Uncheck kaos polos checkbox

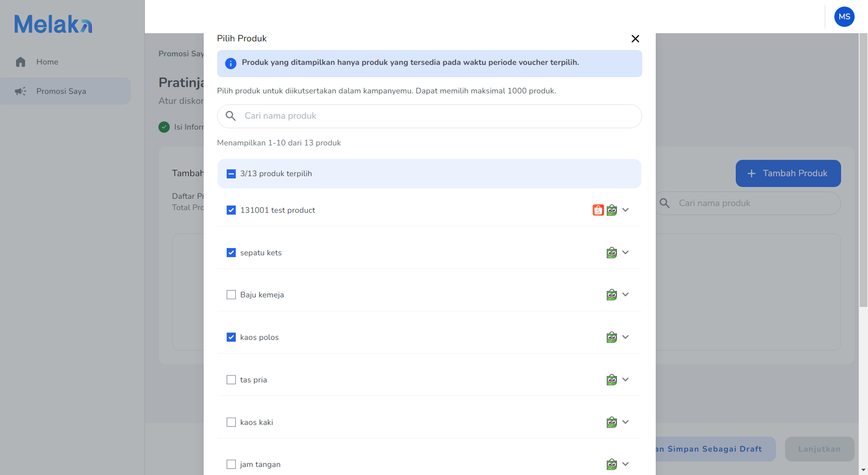231,337
